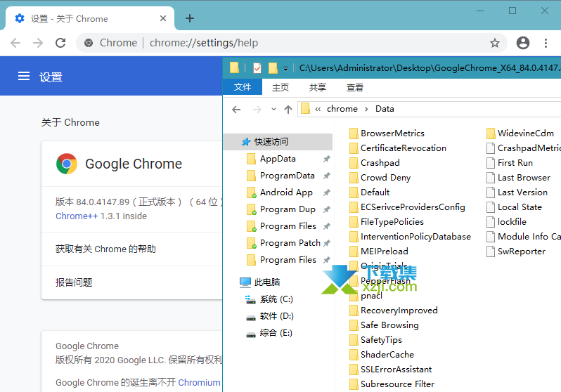Switch to the 查看 ribbon tab
The height and width of the screenshot is (392, 561).
click(354, 87)
